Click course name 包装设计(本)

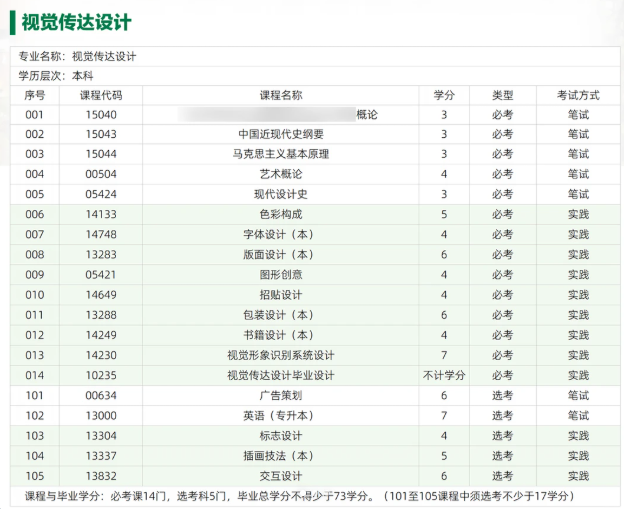click(279, 315)
